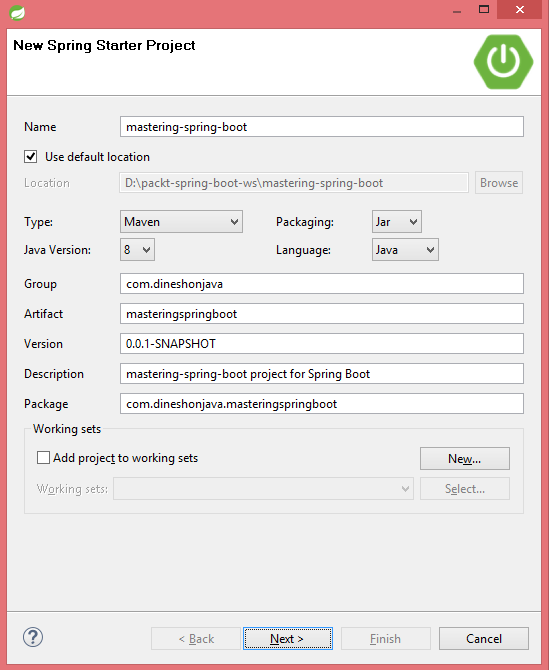This screenshot has width=549, height=670.
Task: Uncheck Use default location
Action: point(30,157)
